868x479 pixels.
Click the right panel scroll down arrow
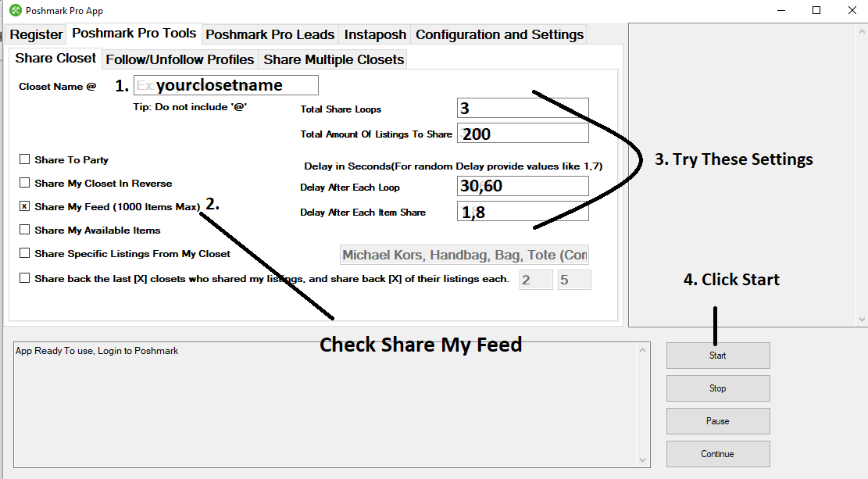point(862,320)
